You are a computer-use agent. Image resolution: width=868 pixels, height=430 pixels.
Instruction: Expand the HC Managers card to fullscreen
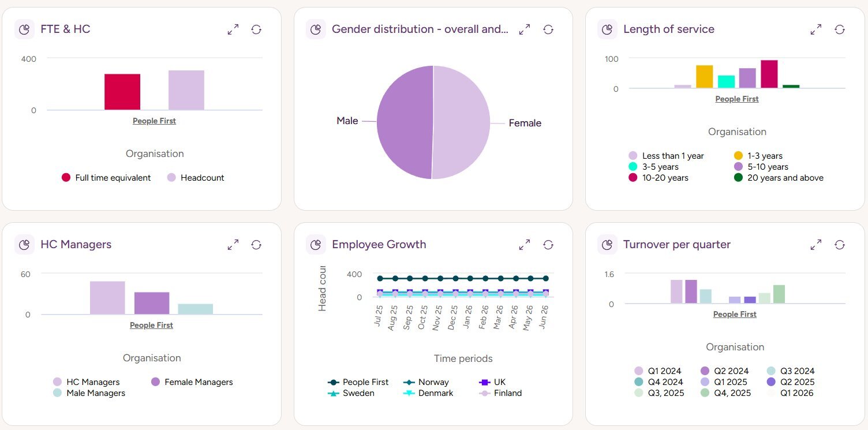point(233,245)
